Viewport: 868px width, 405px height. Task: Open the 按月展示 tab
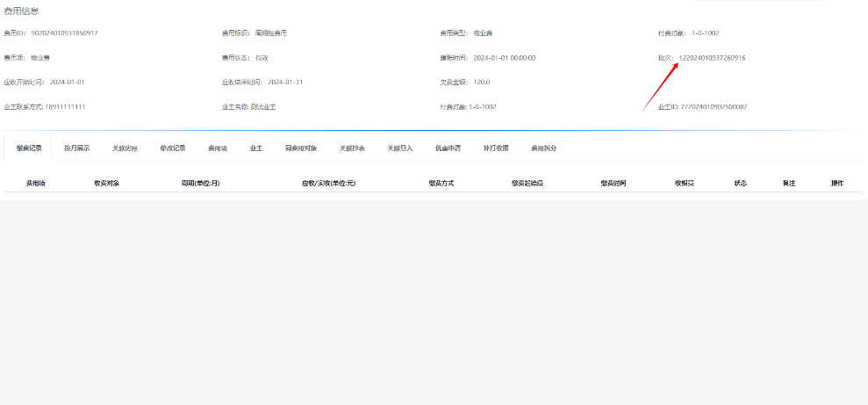pos(76,148)
